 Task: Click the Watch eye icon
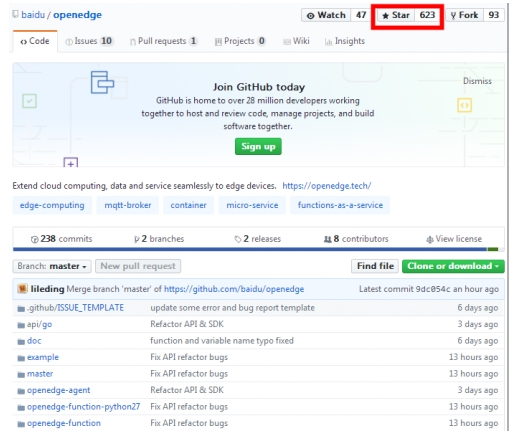(310, 16)
